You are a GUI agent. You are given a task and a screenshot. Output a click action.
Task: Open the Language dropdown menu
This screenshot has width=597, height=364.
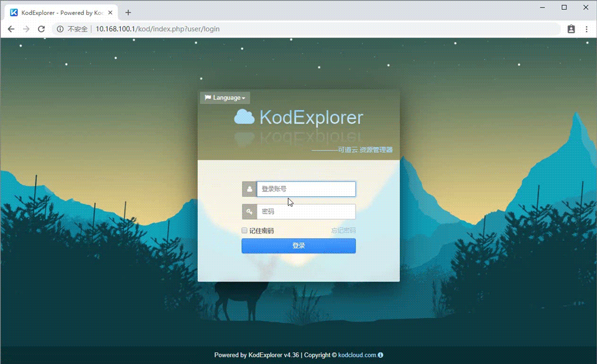pos(225,98)
